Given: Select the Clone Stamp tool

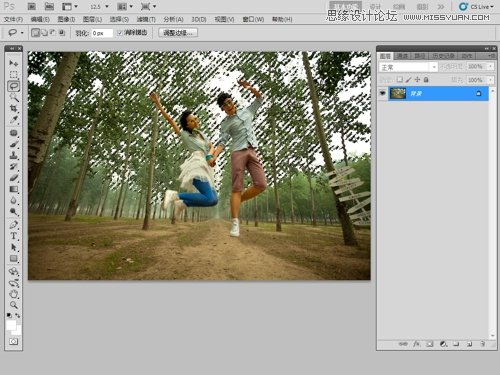Looking at the screenshot, I should tap(13, 155).
